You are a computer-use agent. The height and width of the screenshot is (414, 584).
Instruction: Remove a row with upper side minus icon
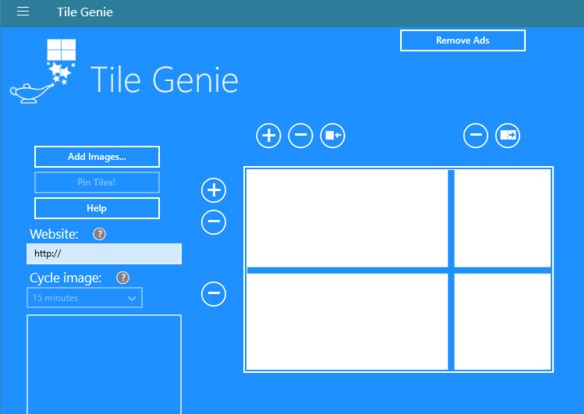pyautogui.click(x=213, y=222)
